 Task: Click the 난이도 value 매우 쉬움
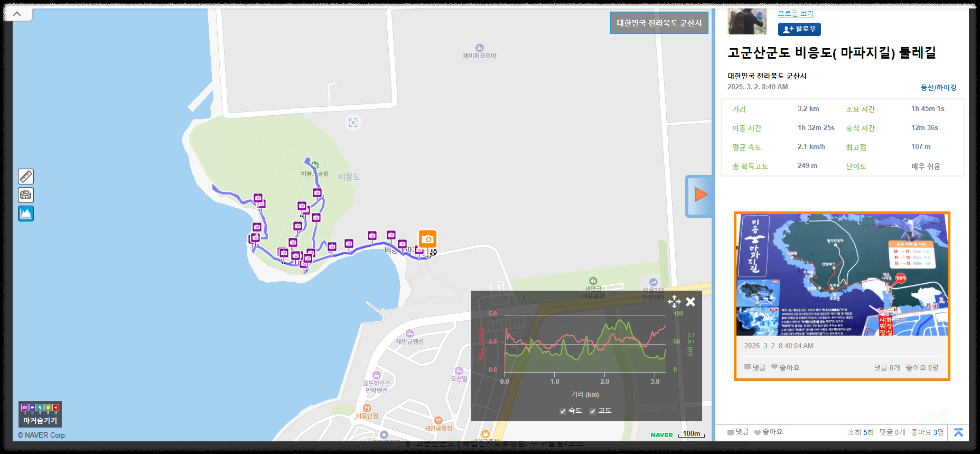926,166
